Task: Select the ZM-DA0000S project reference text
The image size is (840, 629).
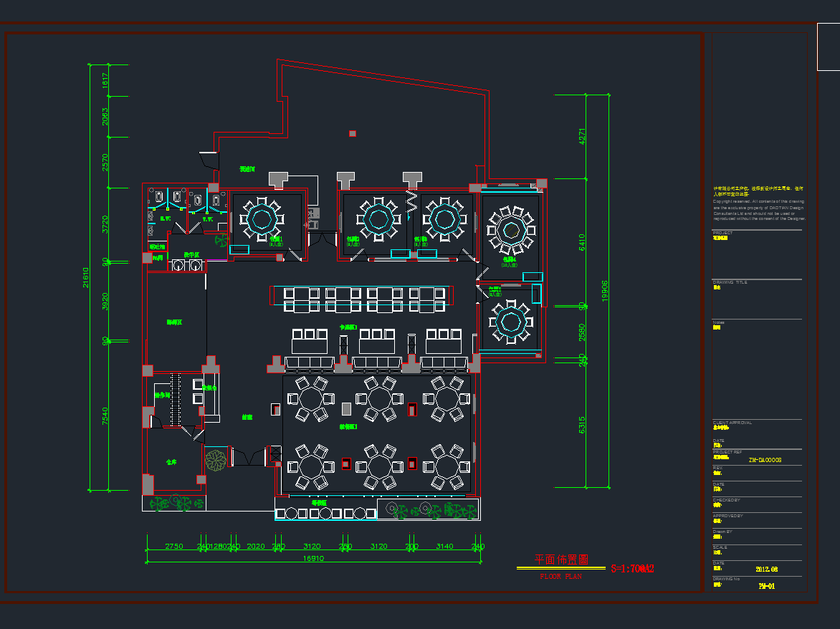Action: (x=764, y=460)
